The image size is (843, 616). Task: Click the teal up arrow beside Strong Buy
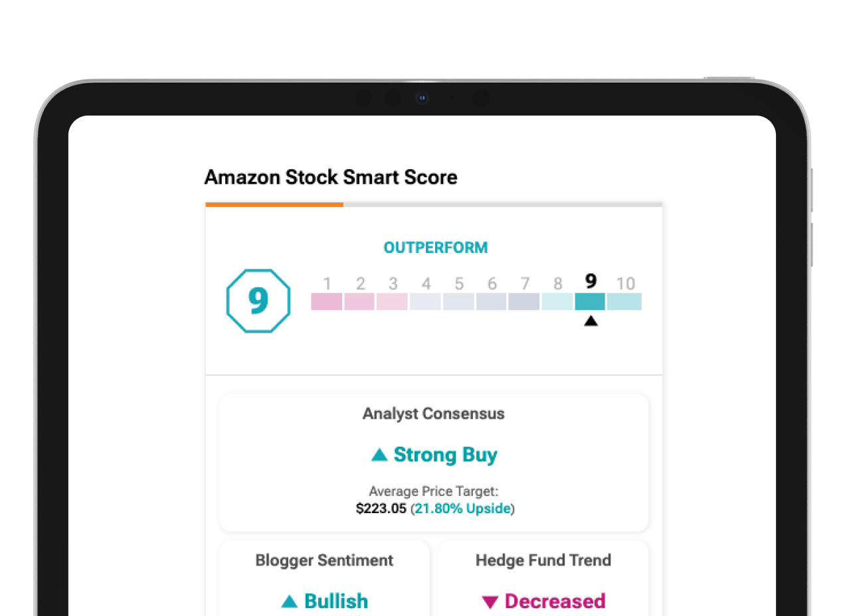tap(379, 455)
